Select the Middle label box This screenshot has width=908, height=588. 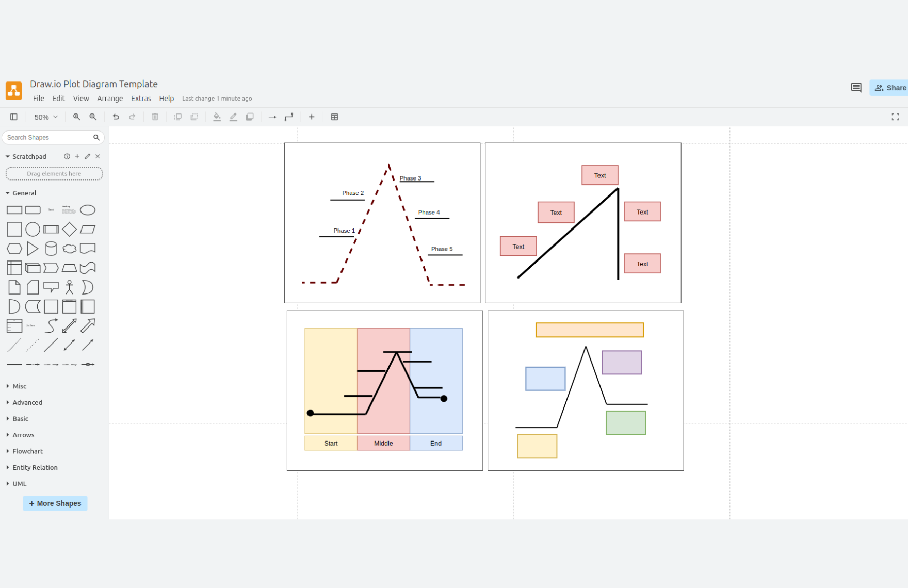point(383,443)
